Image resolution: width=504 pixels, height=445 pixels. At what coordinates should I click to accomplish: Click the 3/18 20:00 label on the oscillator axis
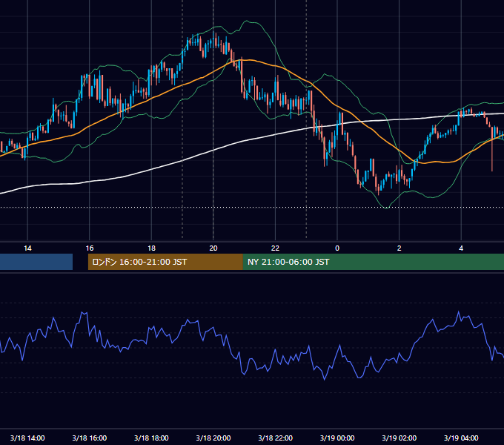pyautogui.click(x=213, y=438)
